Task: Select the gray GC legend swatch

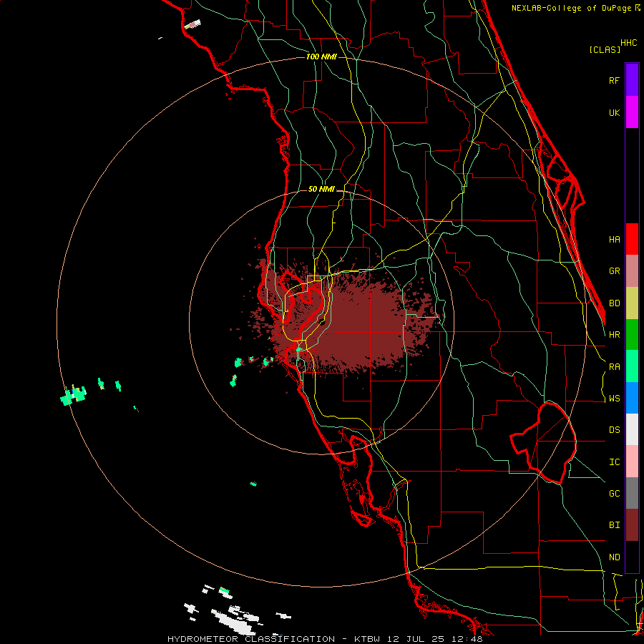Action: (632, 493)
